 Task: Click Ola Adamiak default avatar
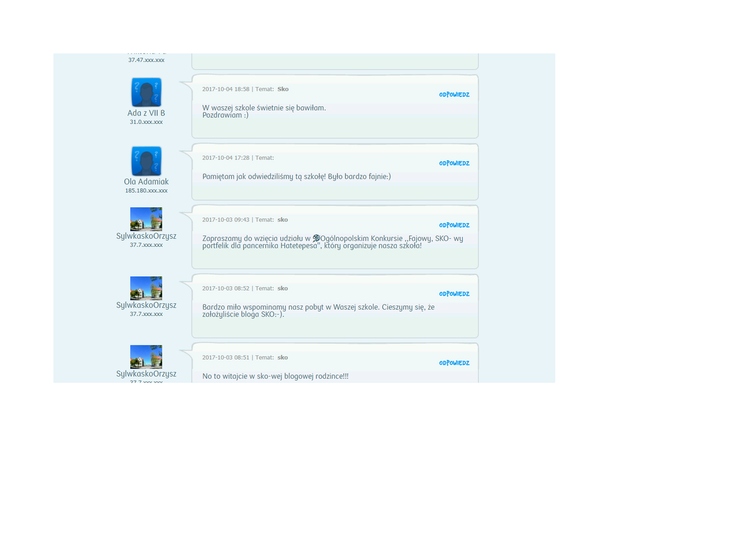click(x=146, y=161)
